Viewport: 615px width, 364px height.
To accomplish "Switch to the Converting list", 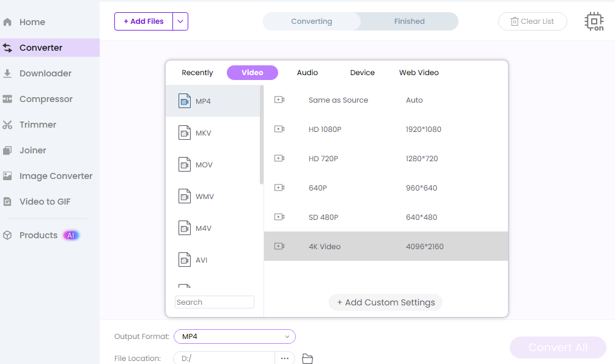I will tap(311, 21).
